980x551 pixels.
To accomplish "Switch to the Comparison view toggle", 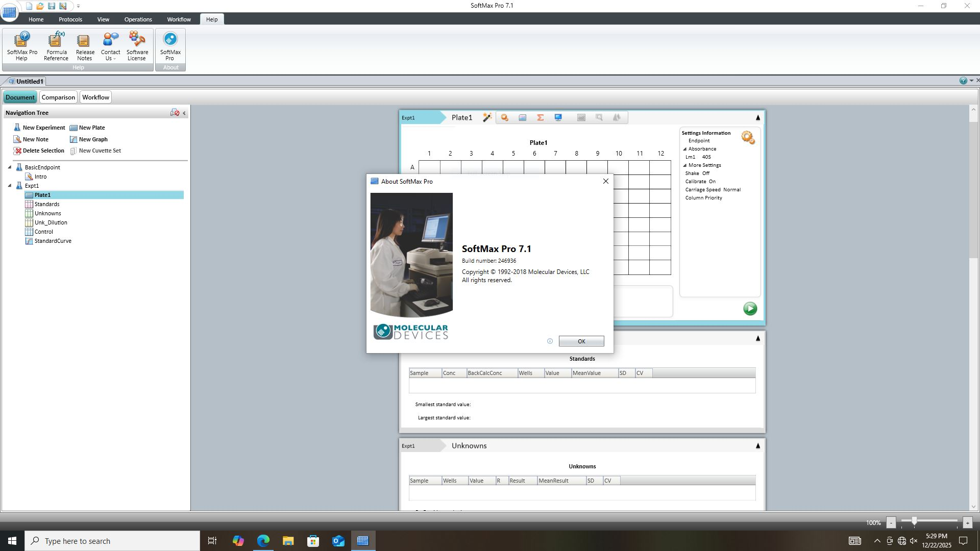I will click(58, 97).
